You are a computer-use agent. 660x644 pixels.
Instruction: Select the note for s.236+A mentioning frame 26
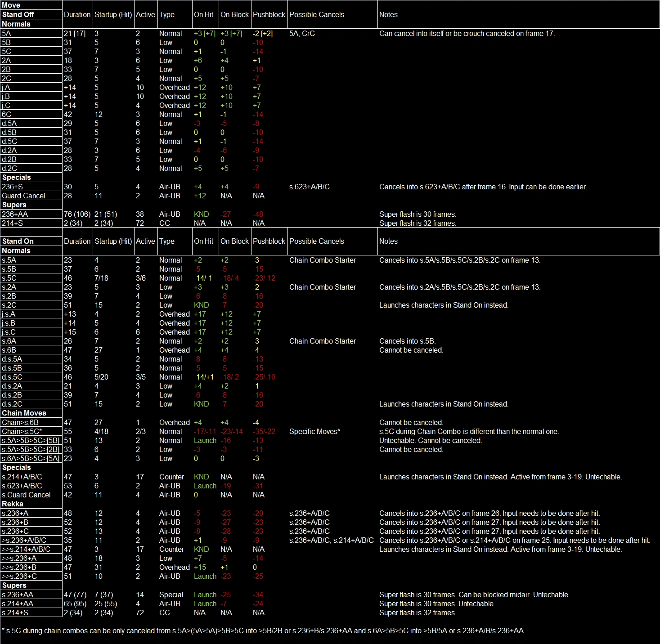pyautogui.click(x=489, y=513)
